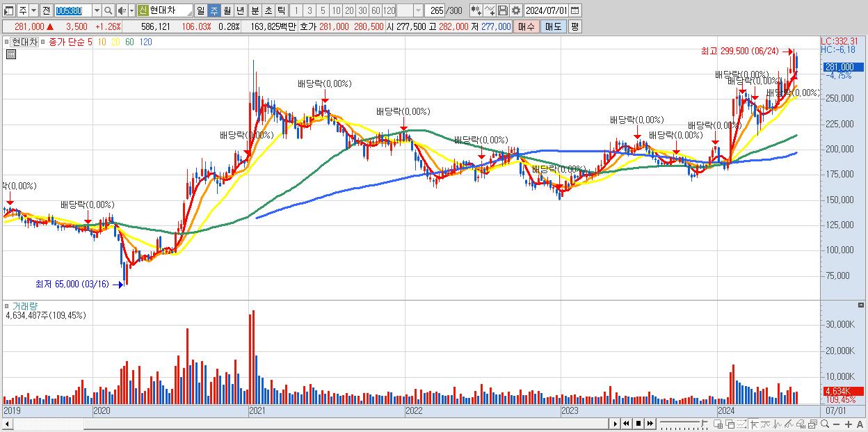
Task: Click the save floppy disk icon
Action: tap(503, 10)
